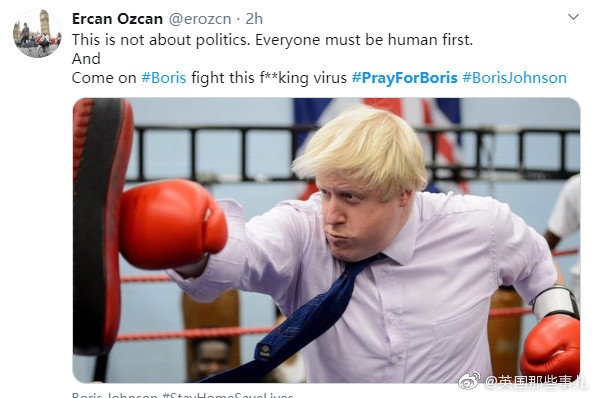Click the black-red punching pad in photo
Viewport: 595px width, 398px height.
pos(102,228)
